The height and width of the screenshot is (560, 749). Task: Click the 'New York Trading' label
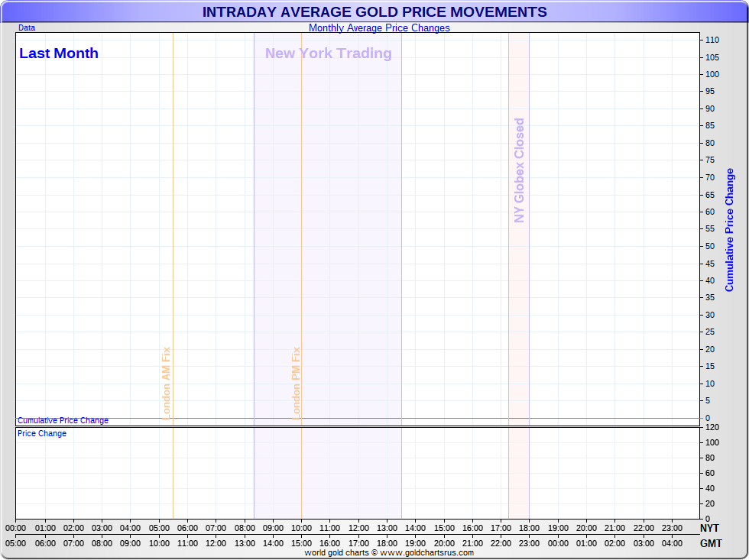pyautogui.click(x=328, y=53)
